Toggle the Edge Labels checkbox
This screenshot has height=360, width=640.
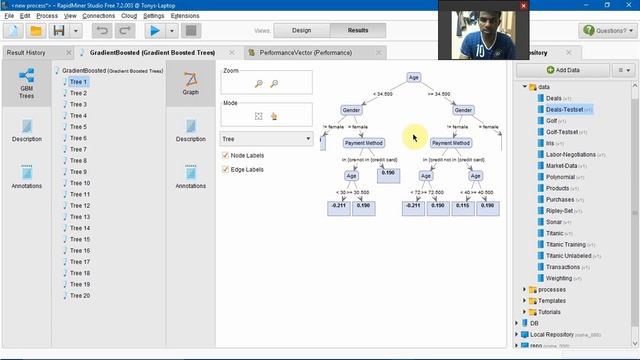pos(225,169)
